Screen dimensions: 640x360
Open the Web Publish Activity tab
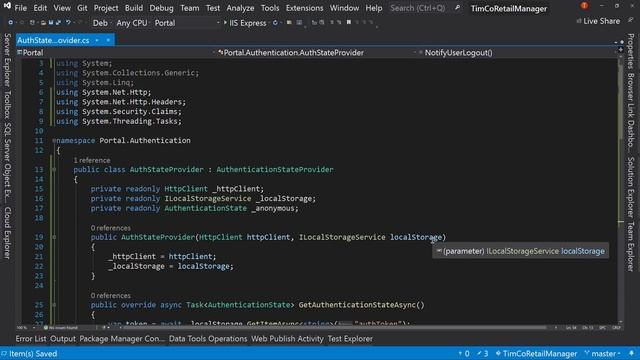click(287, 339)
